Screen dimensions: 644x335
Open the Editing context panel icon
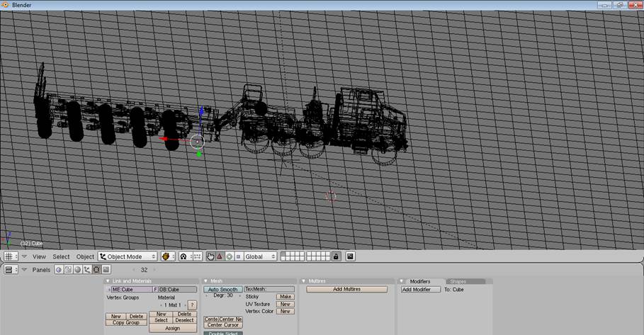96,270
